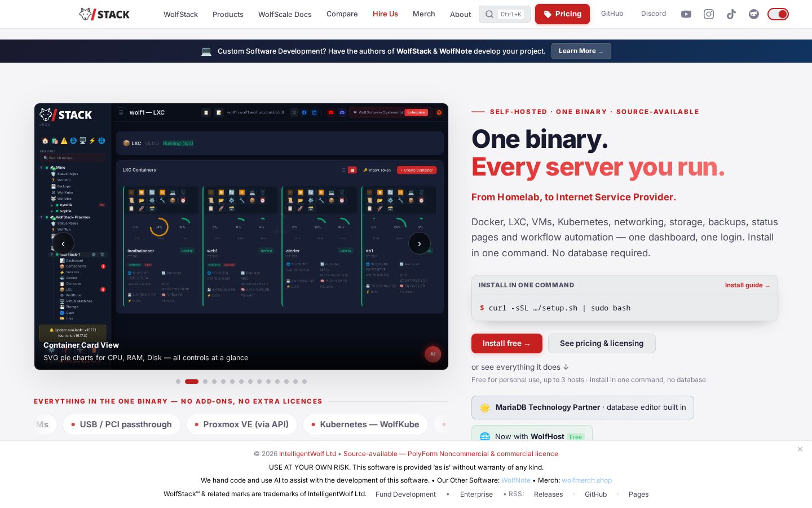
Task: Open the Install guide link
Action: (x=747, y=285)
